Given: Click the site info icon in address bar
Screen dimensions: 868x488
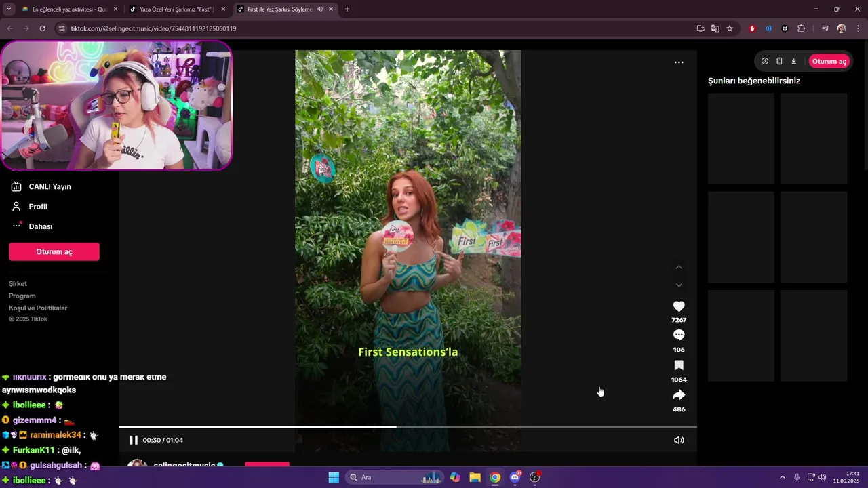Looking at the screenshot, I should pyautogui.click(x=62, y=28).
